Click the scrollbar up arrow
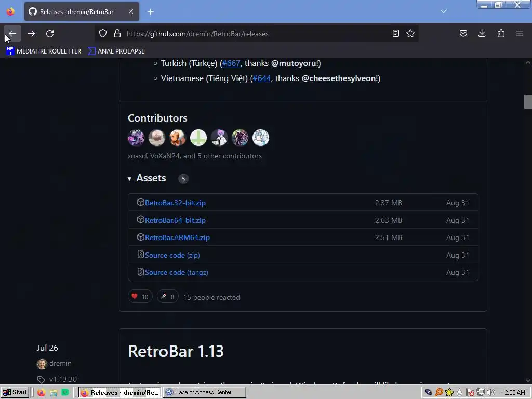532x399 pixels. (x=528, y=63)
